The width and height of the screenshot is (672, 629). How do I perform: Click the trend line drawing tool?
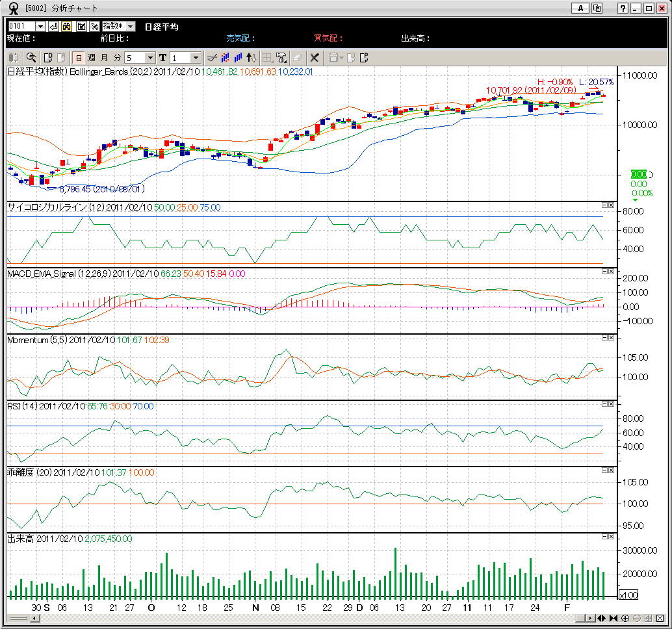click(211, 57)
